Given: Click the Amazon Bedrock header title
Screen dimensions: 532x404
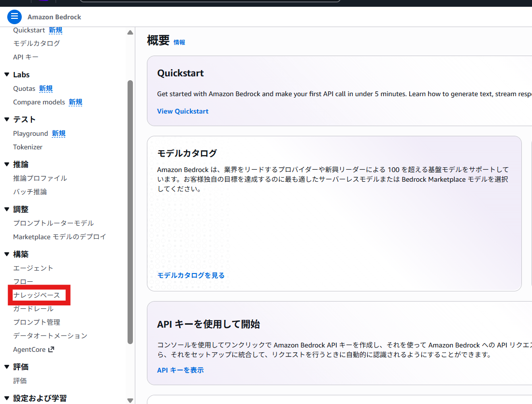Looking at the screenshot, I should click(x=54, y=17).
